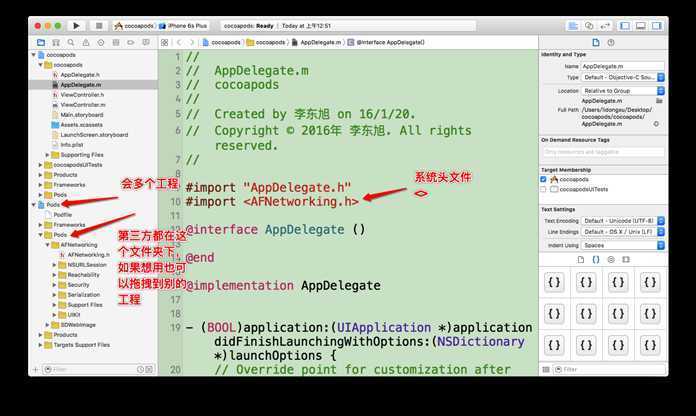Open related items grid menu
The height and width of the screenshot is (416, 696).
(164, 43)
